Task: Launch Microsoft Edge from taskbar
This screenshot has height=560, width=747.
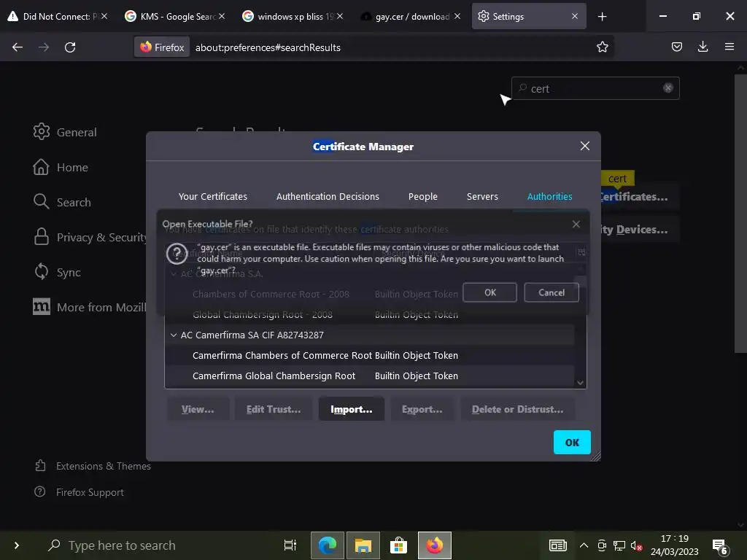Action: 328,545
